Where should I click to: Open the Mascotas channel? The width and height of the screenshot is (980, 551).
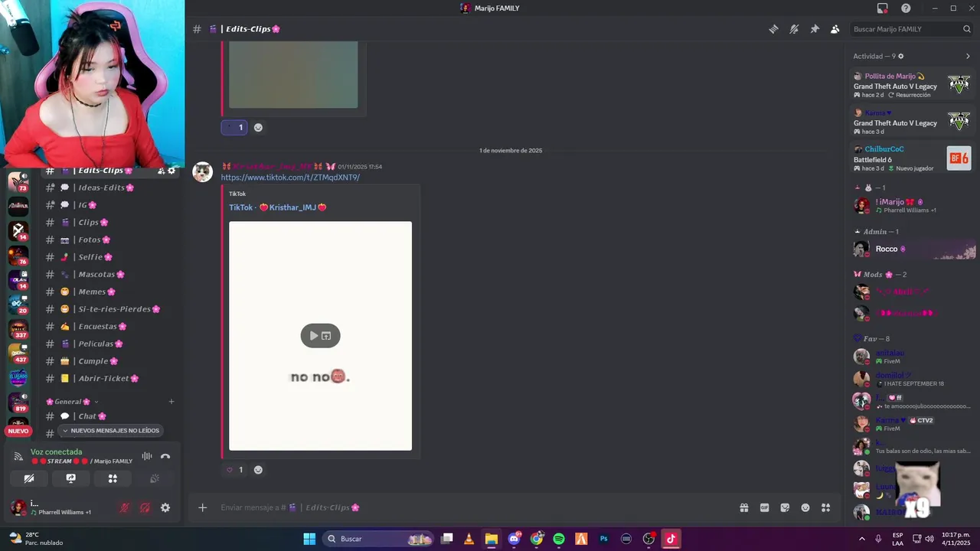pyautogui.click(x=111, y=275)
